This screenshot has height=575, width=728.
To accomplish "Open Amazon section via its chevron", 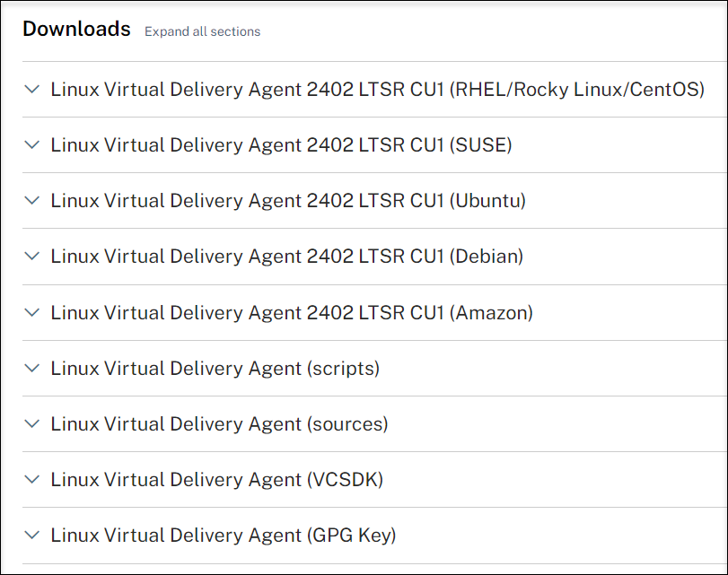I will click(32, 312).
